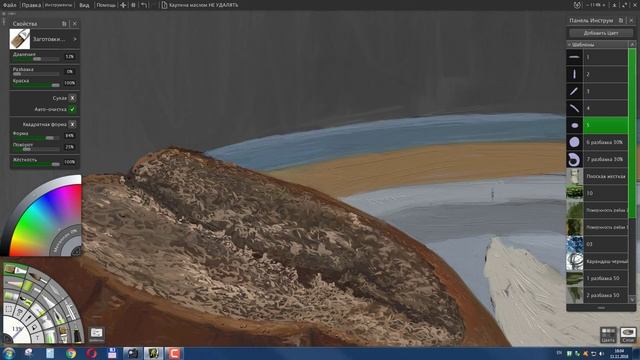The image size is (640, 360).
Task: Switch to ArtRage in the taskbar
Action: tap(153, 353)
